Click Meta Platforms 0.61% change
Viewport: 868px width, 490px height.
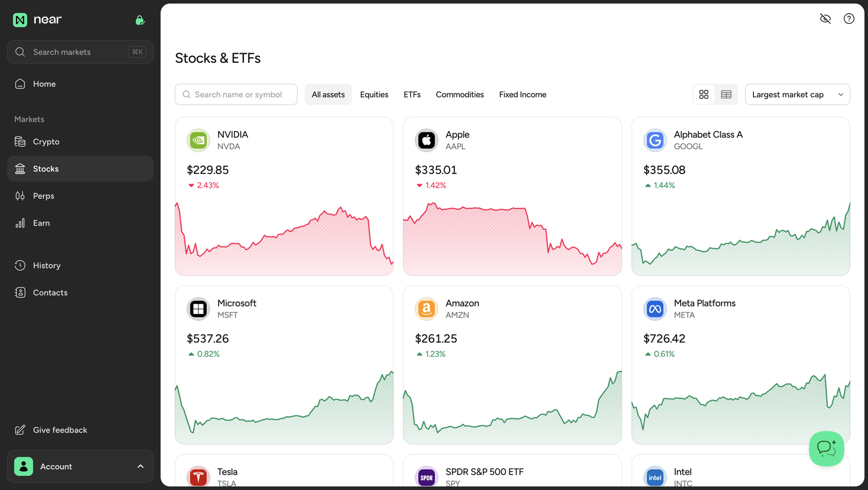660,354
